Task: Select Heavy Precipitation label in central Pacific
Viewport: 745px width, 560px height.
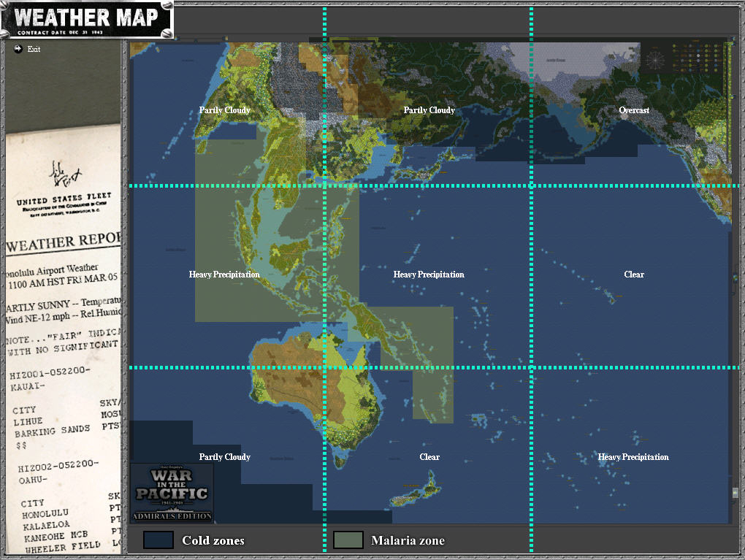Action: coord(429,275)
